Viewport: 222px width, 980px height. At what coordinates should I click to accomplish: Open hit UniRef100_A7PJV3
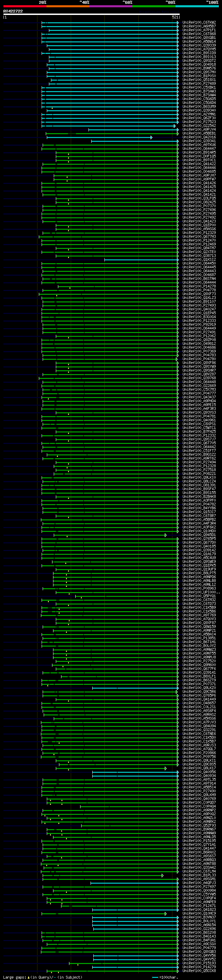(199, 722)
